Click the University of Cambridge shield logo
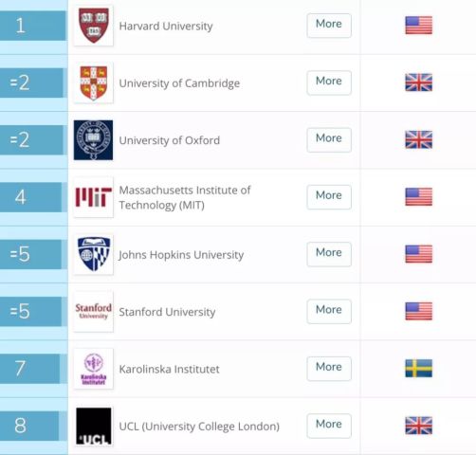This screenshot has width=476, height=455. (93, 82)
